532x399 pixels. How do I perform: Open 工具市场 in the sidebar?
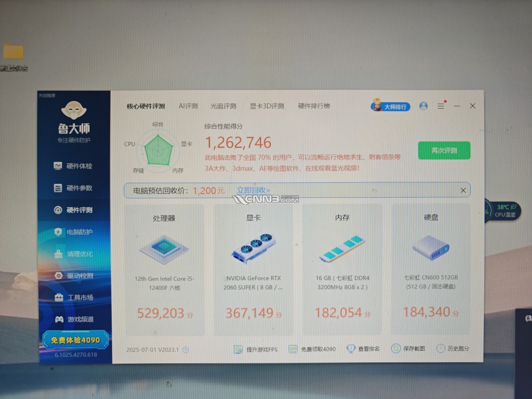click(x=74, y=297)
